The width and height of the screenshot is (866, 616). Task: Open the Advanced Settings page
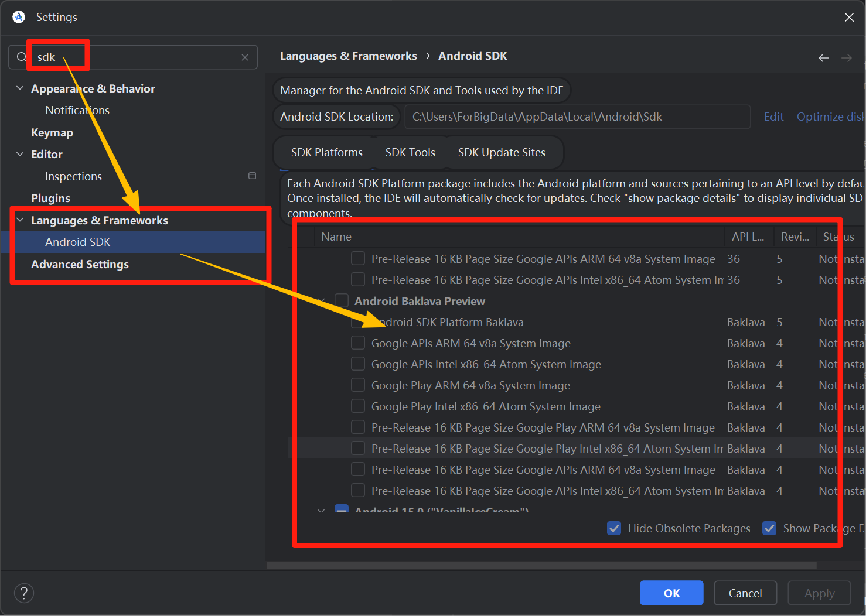click(80, 264)
